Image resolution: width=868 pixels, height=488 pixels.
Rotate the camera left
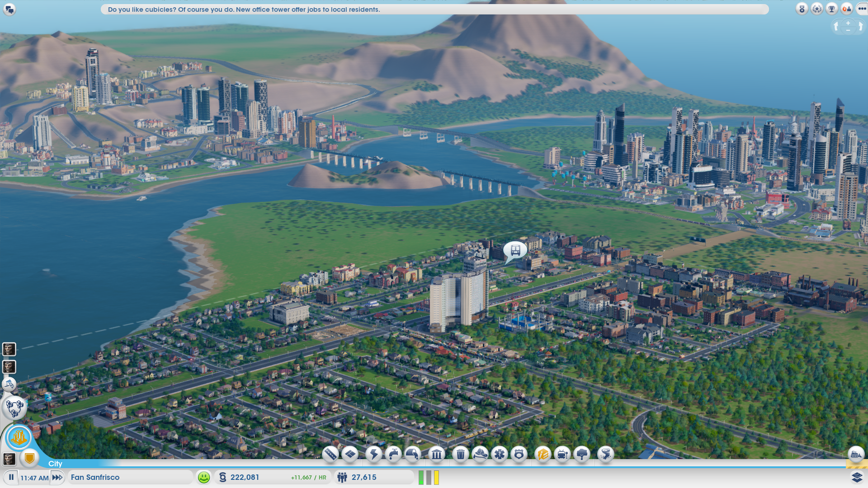click(x=836, y=27)
